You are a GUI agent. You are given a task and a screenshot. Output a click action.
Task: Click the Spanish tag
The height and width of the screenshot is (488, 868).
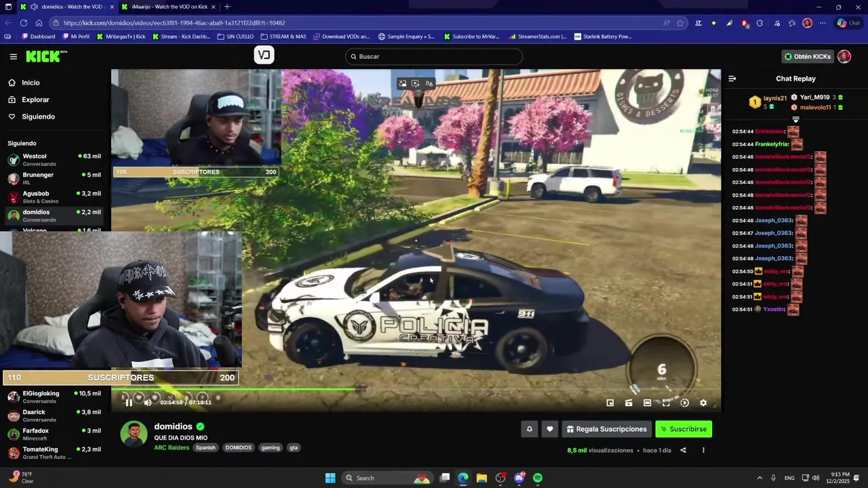click(x=205, y=447)
